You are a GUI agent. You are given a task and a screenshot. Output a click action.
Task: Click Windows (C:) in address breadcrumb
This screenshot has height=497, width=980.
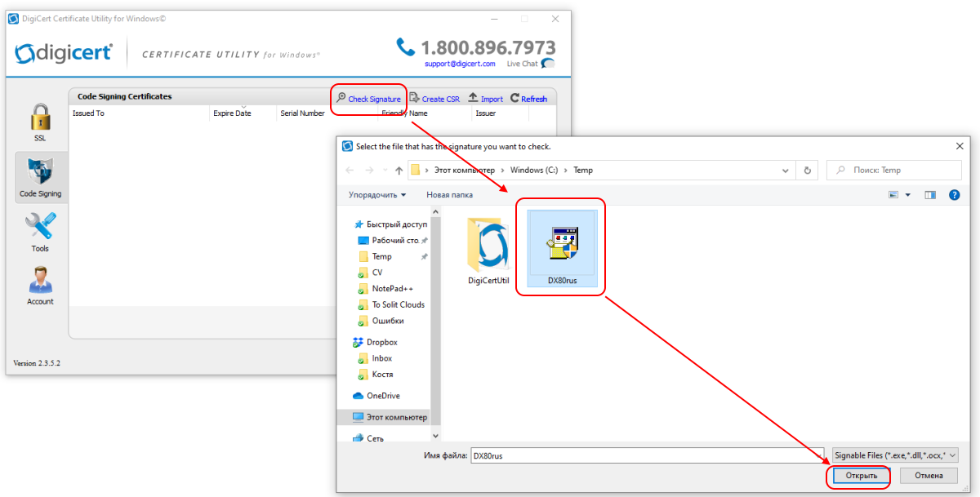(534, 171)
